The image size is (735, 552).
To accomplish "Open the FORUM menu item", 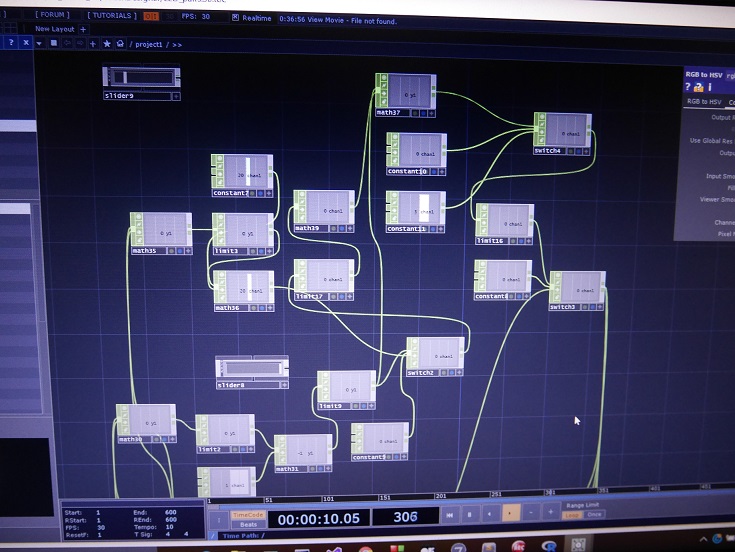I will coord(51,16).
